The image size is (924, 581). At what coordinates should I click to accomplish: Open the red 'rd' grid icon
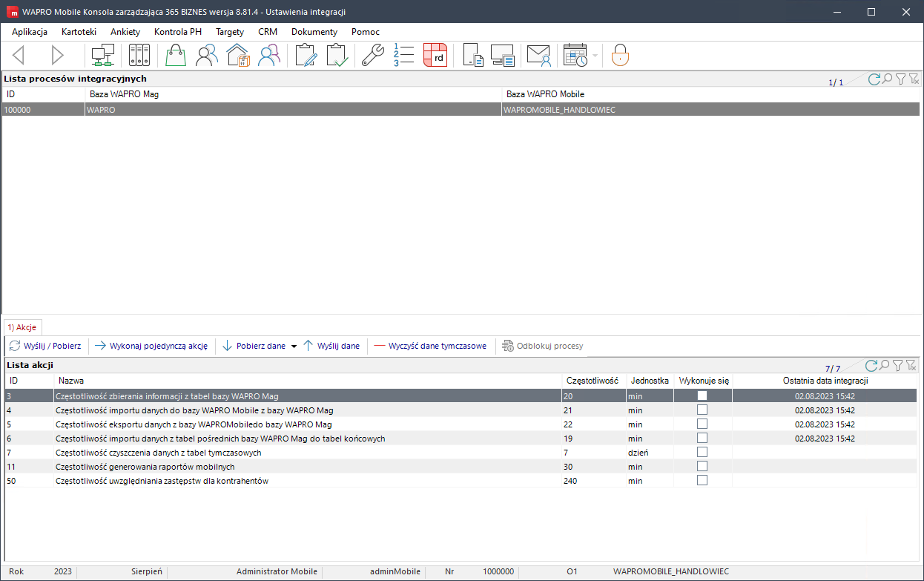(x=435, y=56)
